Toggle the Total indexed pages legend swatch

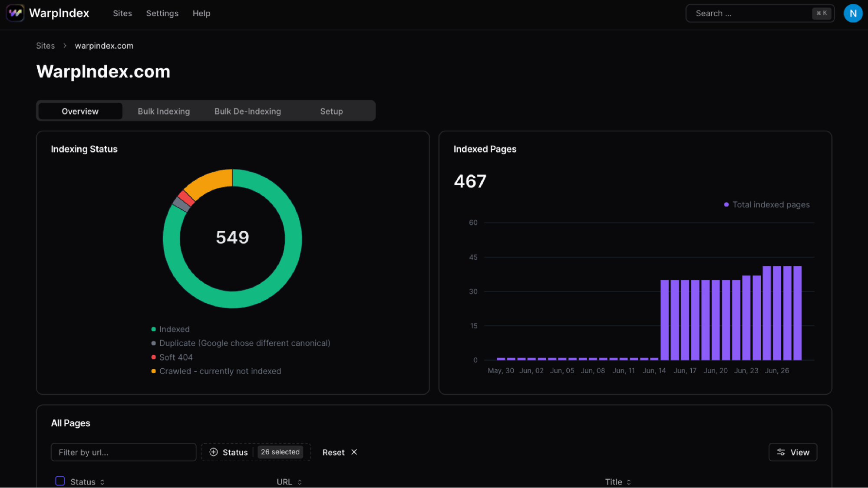pyautogui.click(x=726, y=204)
